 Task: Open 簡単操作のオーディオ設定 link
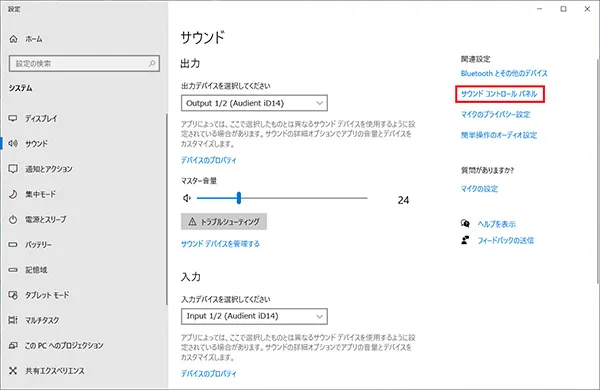tap(499, 135)
